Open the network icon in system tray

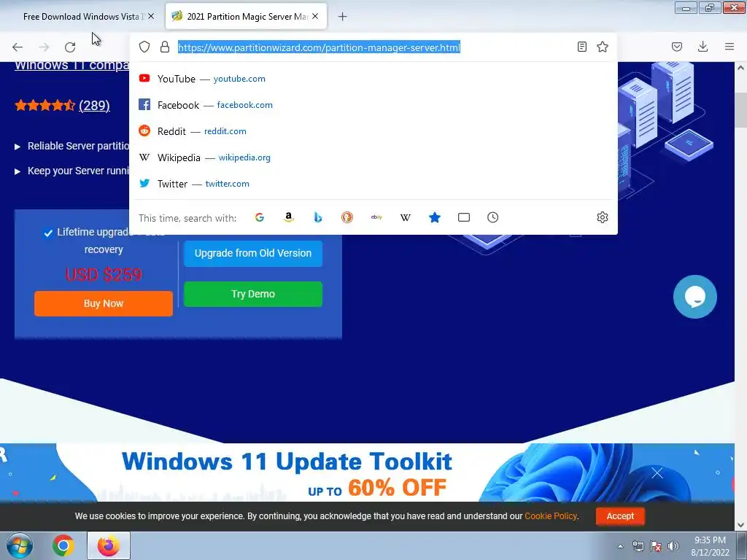pyautogui.click(x=638, y=545)
